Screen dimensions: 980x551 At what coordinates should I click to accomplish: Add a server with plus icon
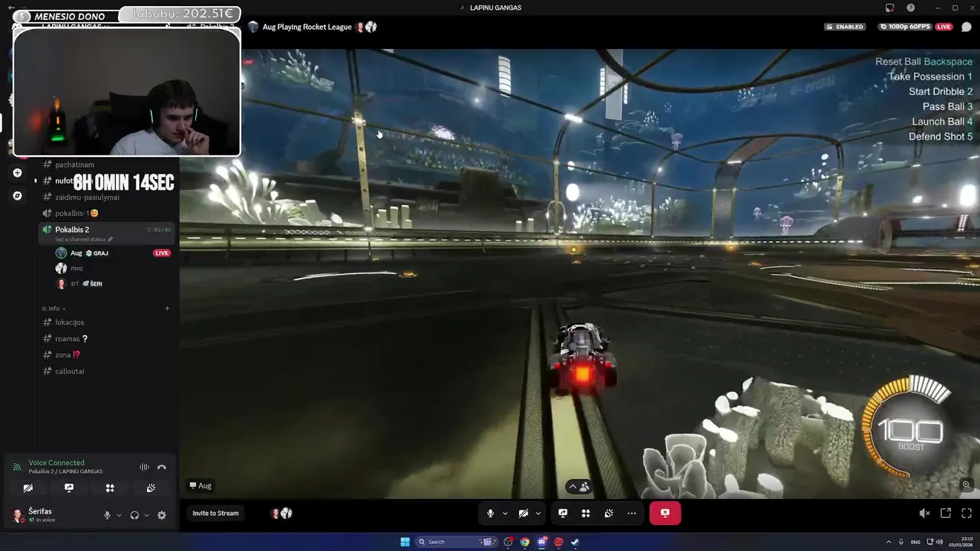(18, 173)
